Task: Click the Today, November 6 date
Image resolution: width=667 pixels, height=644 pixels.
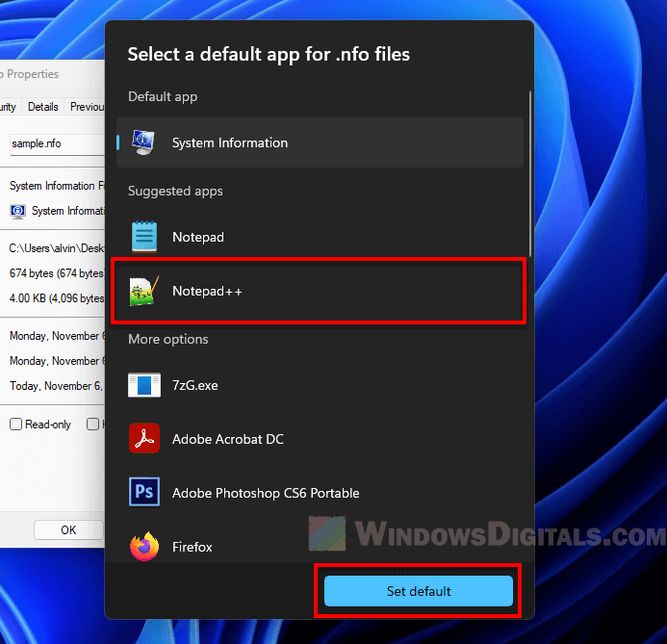Action: 56,386
